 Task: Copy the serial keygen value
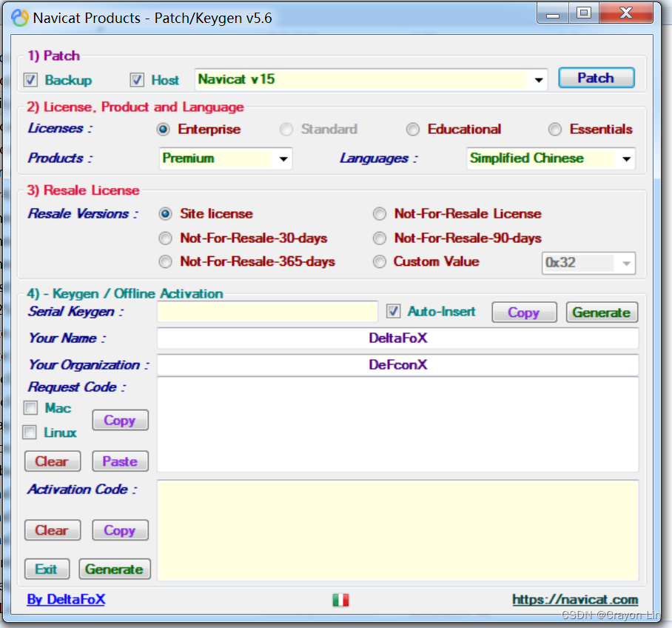524,313
